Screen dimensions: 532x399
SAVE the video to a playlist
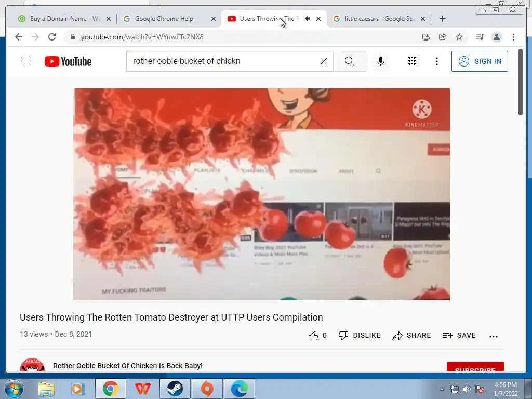click(x=459, y=335)
